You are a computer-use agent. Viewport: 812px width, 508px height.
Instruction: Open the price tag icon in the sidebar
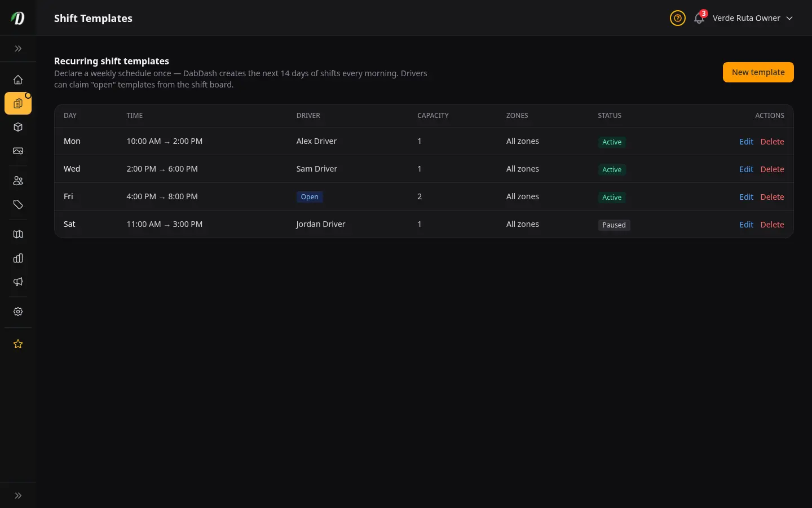coord(18,204)
